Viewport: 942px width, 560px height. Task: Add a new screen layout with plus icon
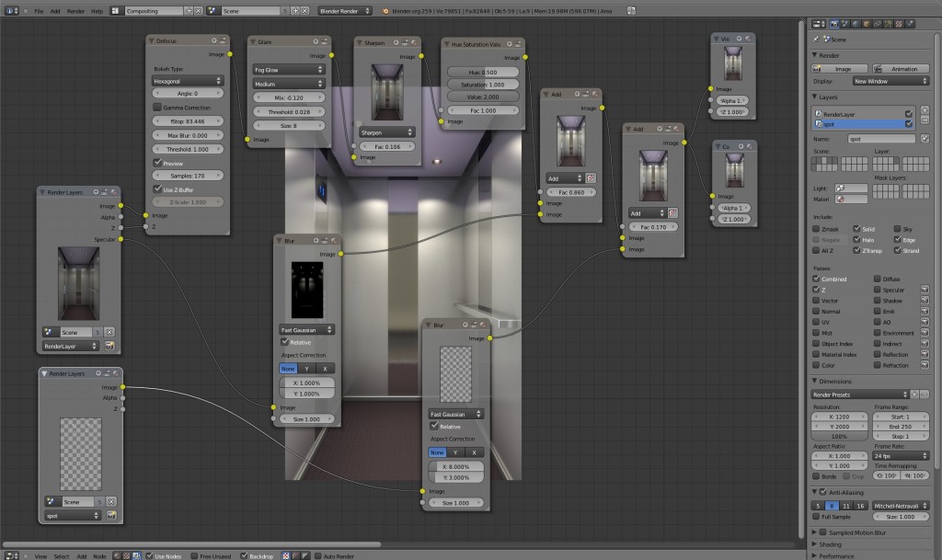tap(189, 11)
